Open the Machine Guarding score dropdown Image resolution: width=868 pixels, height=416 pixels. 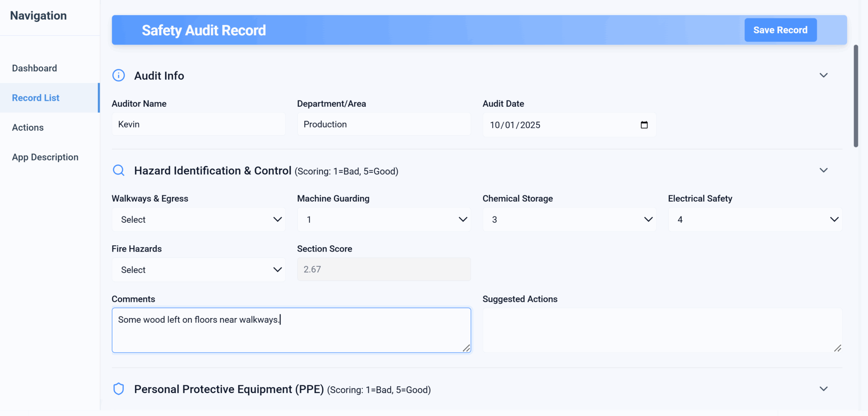coord(384,219)
